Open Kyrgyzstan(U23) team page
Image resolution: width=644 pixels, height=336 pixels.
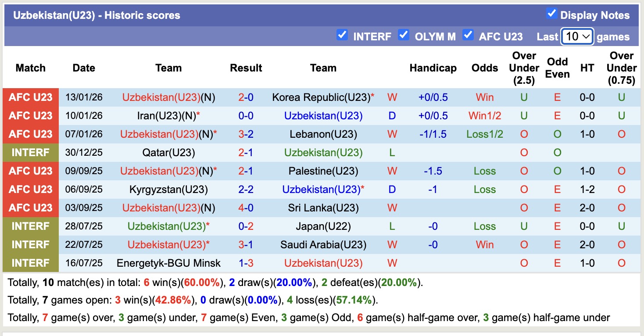pos(168,189)
